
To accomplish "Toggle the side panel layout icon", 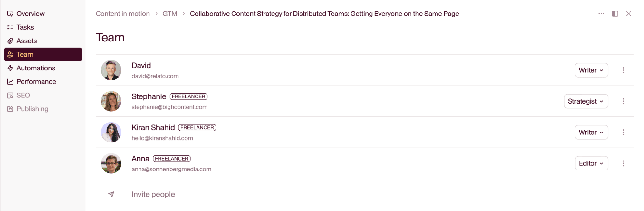I will 615,14.
